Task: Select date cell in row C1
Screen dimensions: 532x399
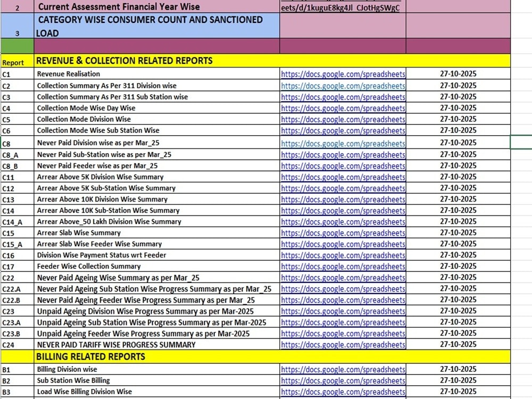Action: pos(458,73)
